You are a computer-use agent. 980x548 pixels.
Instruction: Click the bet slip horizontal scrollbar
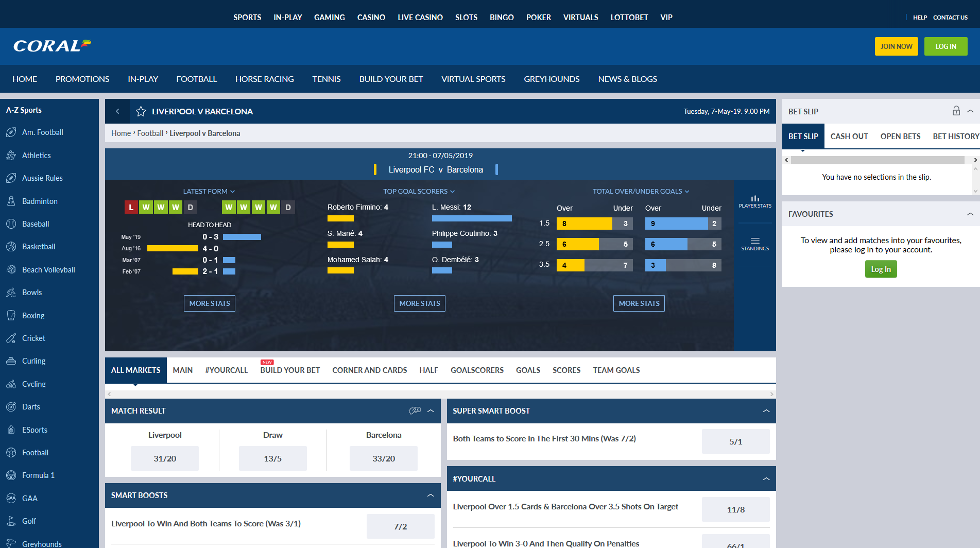tap(878, 160)
